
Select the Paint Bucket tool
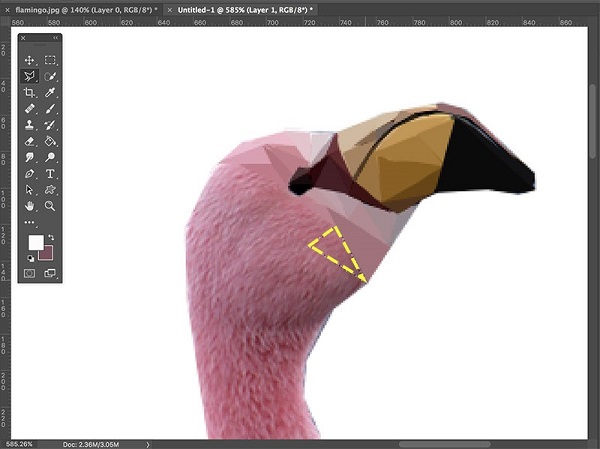point(50,141)
